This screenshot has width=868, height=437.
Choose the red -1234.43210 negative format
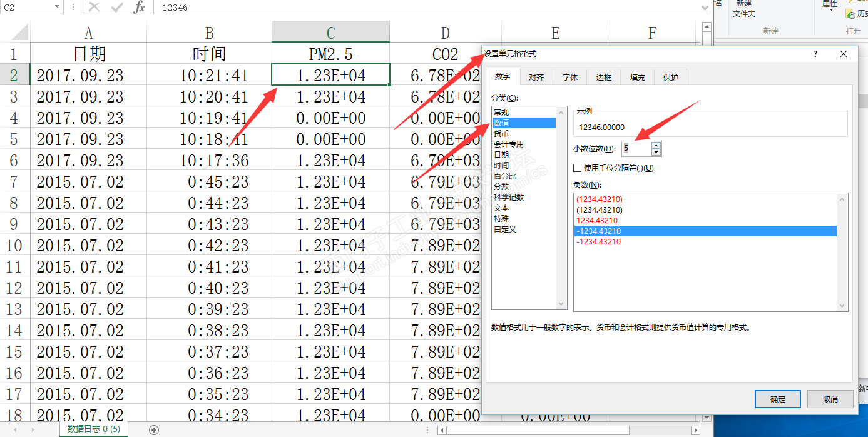pos(705,241)
